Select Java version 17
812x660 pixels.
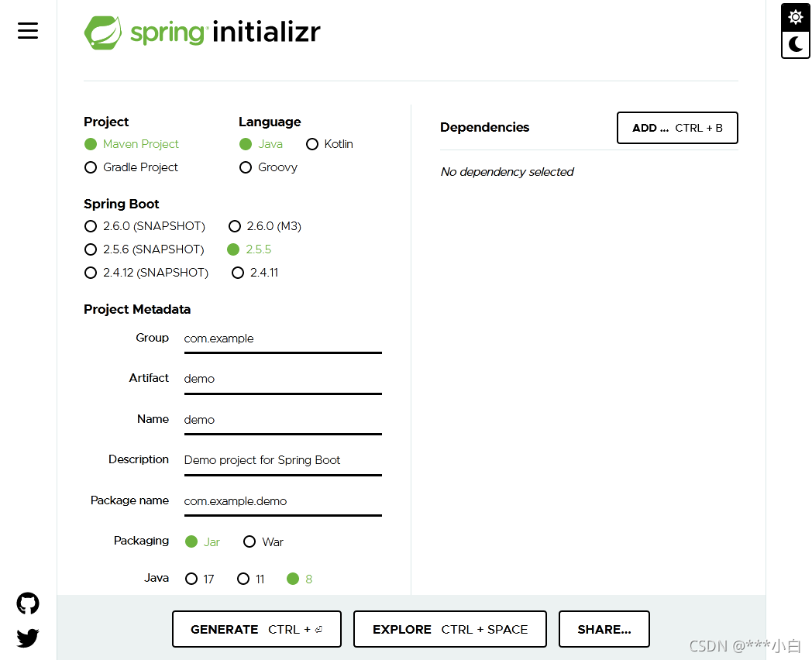pos(199,579)
